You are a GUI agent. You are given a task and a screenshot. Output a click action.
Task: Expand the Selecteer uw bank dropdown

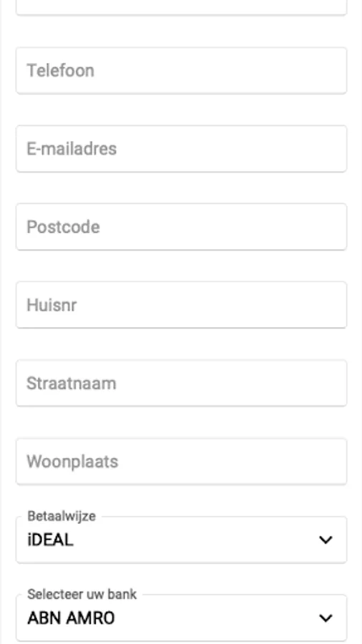pyautogui.click(x=182, y=618)
